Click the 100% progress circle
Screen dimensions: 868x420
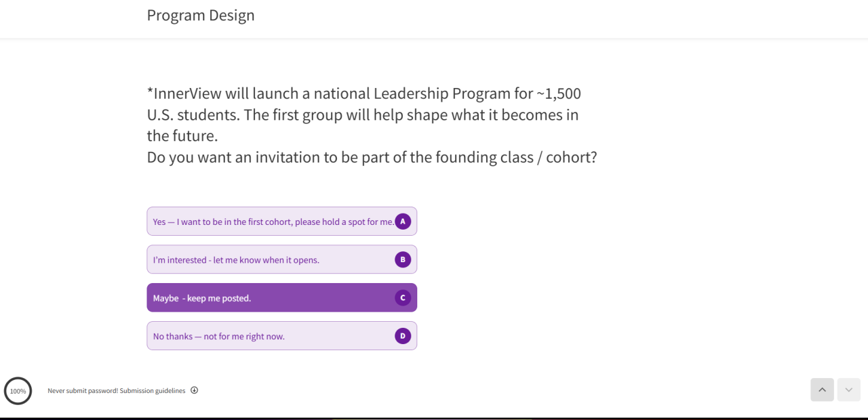click(x=18, y=391)
